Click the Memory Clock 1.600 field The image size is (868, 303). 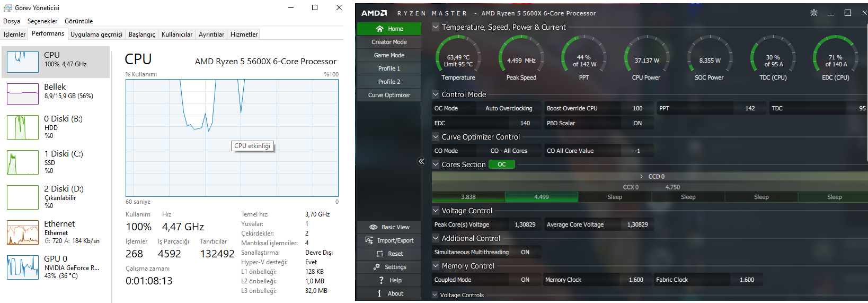click(x=636, y=280)
